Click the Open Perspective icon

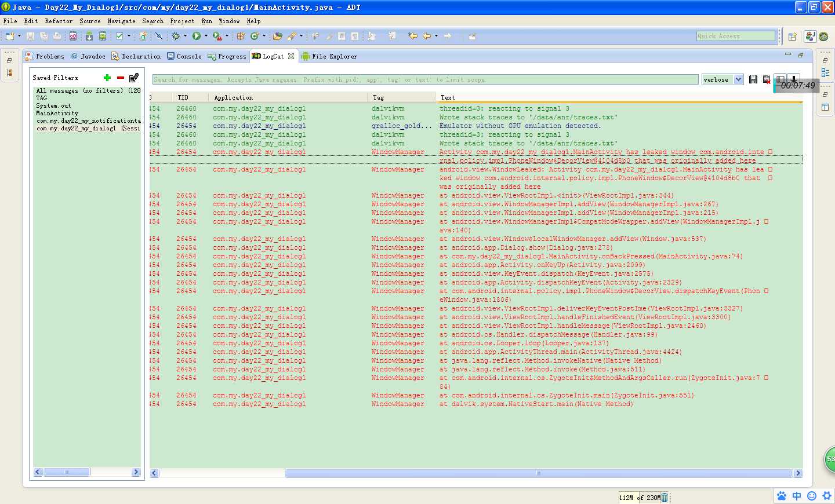tap(792, 36)
